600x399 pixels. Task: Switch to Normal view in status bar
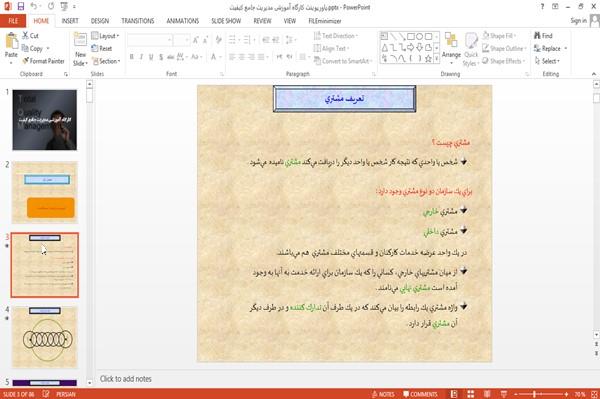pyautogui.click(x=454, y=394)
